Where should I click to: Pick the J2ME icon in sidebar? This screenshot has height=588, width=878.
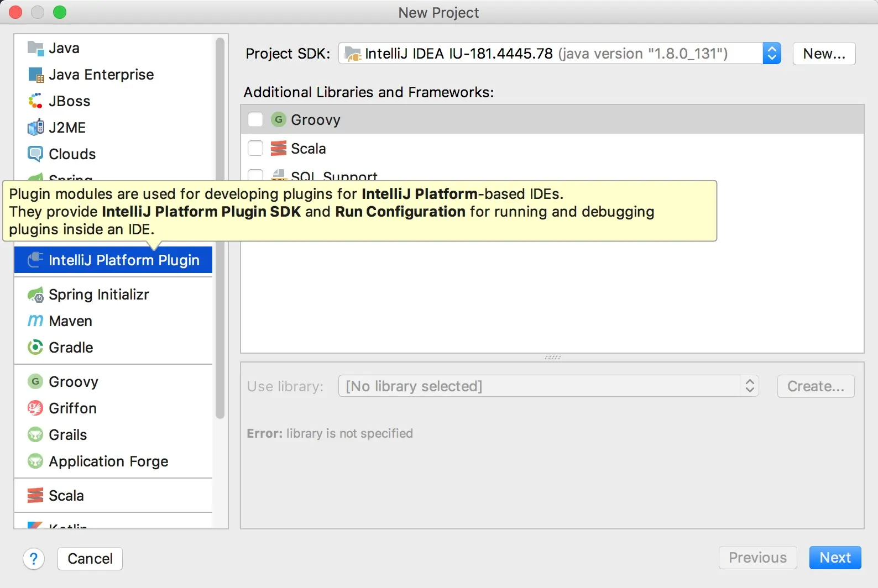click(35, 128)
